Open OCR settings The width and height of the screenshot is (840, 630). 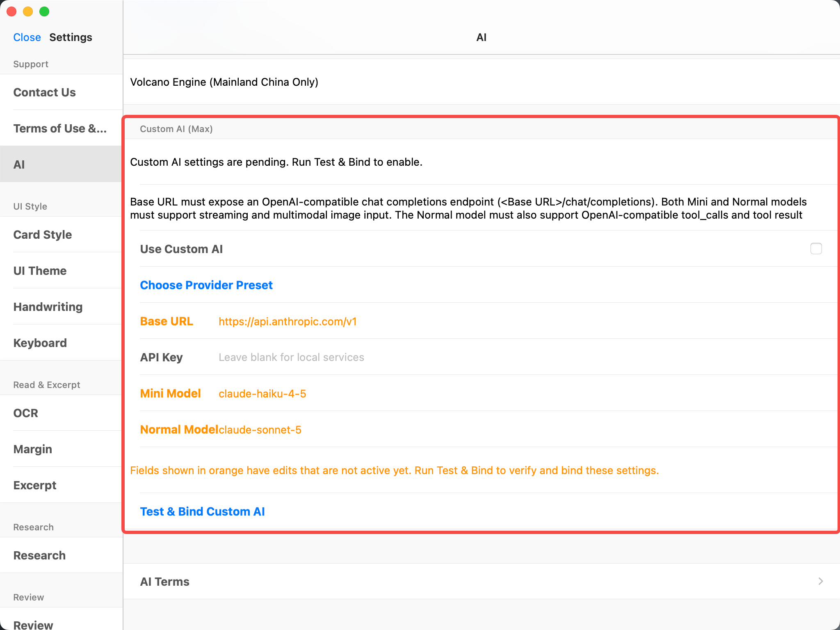[62, 413]
